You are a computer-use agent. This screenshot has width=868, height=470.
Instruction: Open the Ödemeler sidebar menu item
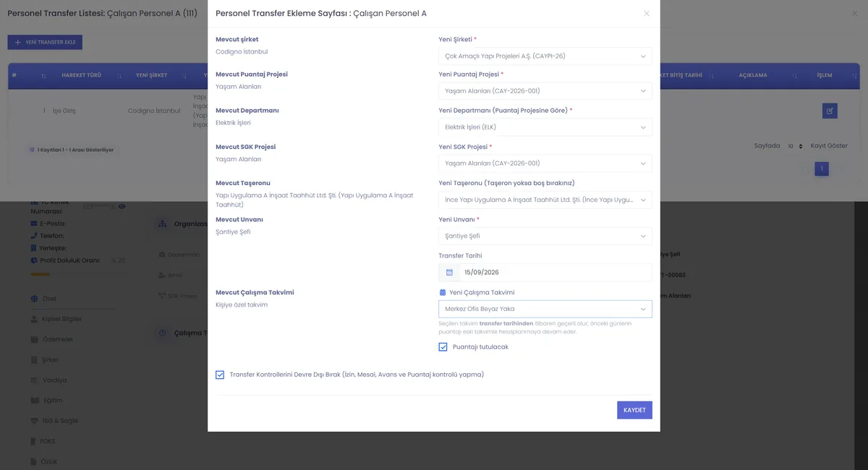tap(57, 339)
